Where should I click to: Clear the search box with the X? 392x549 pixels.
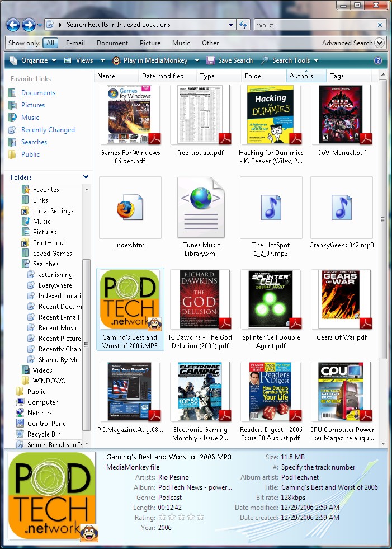tap(380, 25)
